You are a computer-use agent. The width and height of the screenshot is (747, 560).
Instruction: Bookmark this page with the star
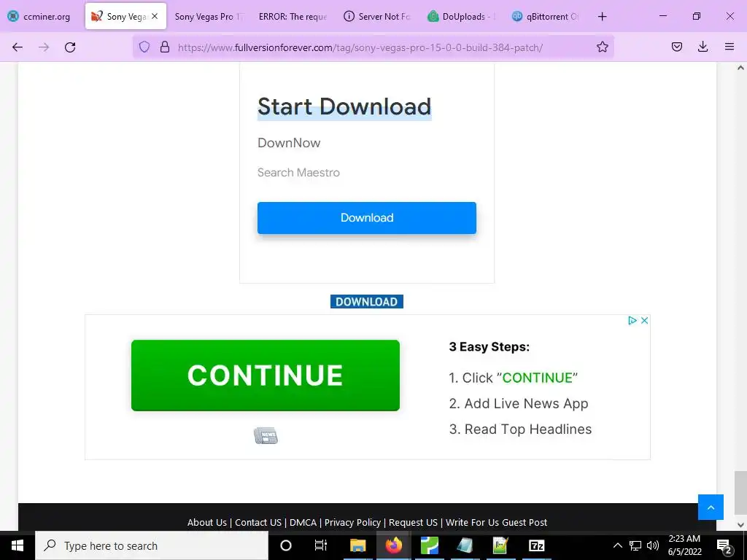(x=602, y=47)
